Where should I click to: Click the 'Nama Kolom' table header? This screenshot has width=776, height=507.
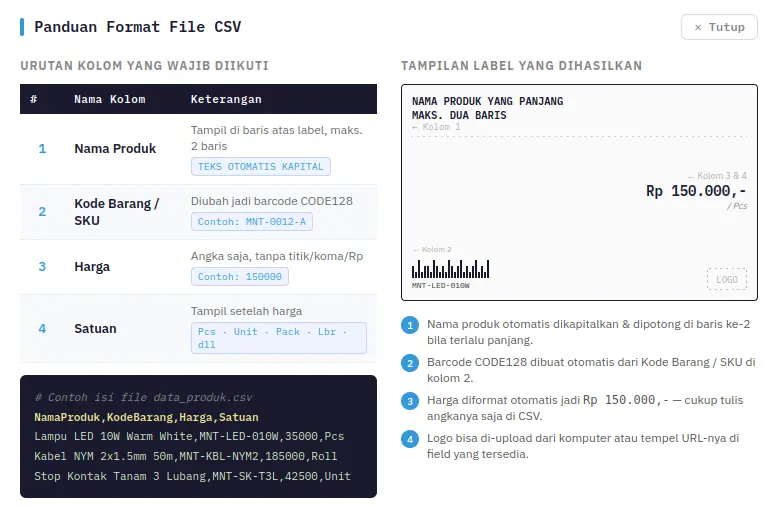point(110,99)
